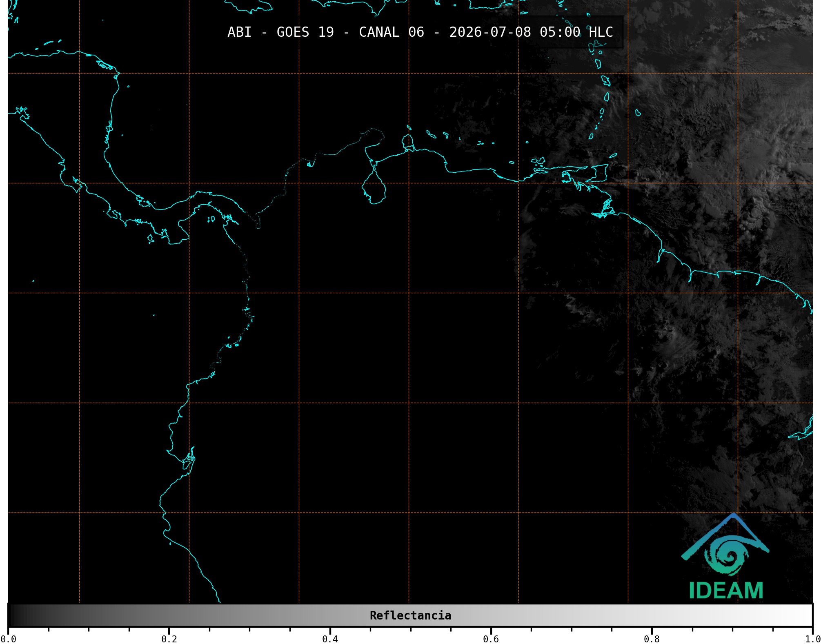
Task: Click the IDEAM spiral eye emblem
Action: click(x=727, y=556)
